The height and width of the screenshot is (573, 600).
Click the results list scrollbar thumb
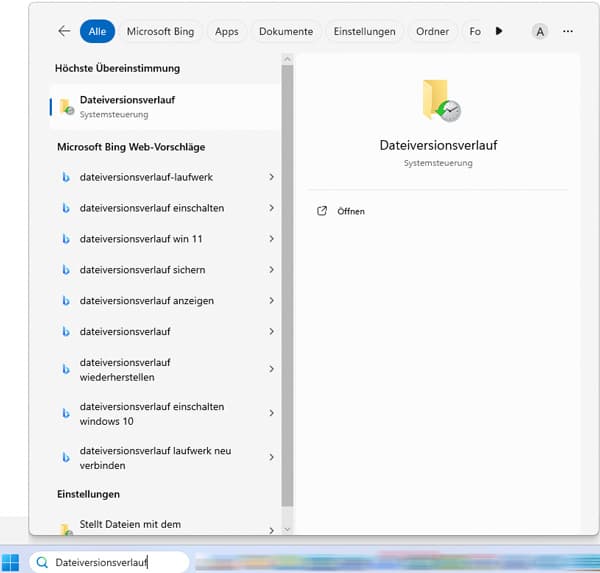287,286
